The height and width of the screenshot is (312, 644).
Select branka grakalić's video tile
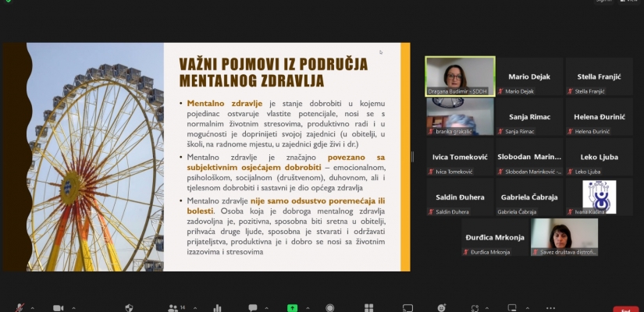[x=460, y=116]
